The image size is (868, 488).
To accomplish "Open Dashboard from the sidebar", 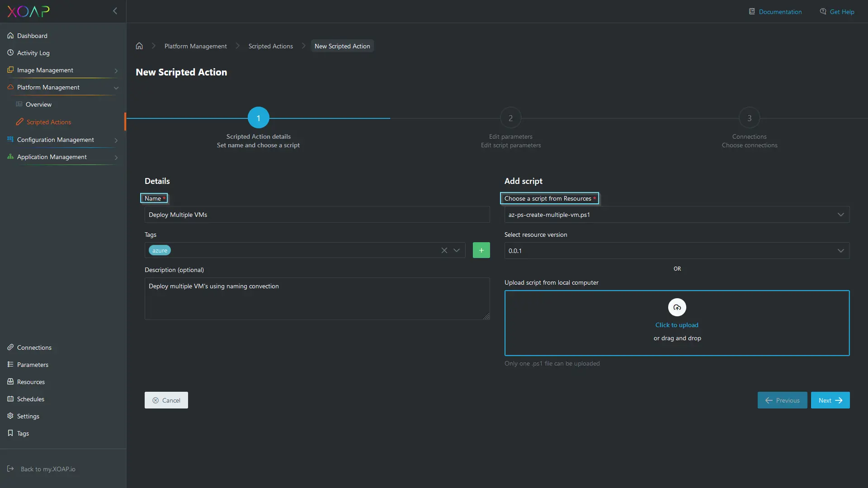I will [32, 36].
